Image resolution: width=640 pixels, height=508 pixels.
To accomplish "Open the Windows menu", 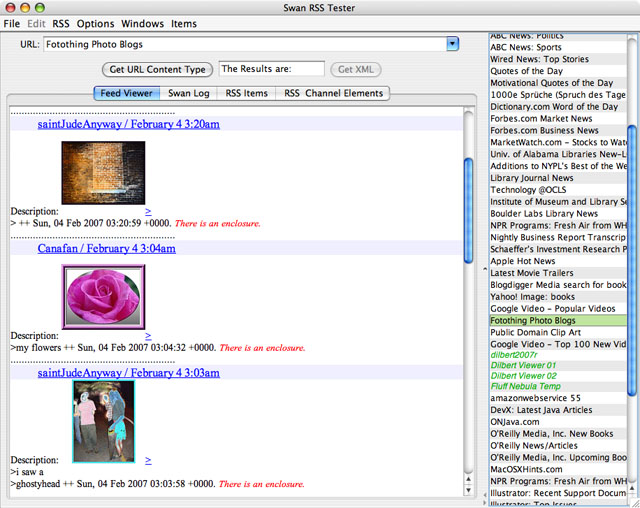I will (x=142, y=23).
